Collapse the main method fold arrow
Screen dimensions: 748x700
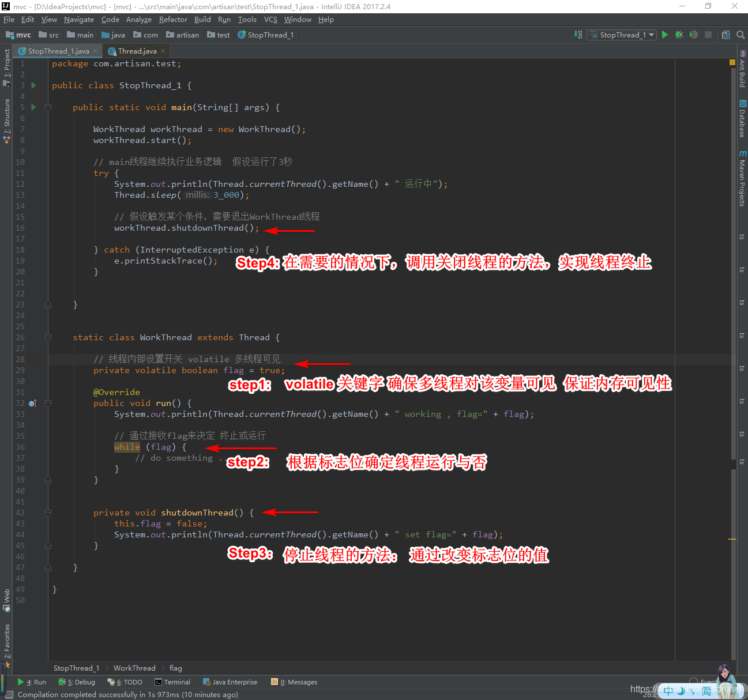(x=48, y=107)
